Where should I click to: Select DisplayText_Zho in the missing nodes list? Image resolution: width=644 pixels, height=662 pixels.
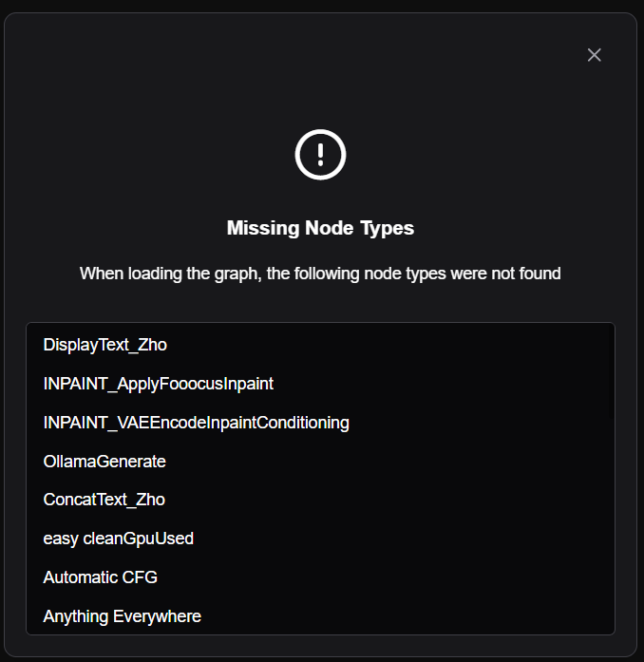click(105, 345)
